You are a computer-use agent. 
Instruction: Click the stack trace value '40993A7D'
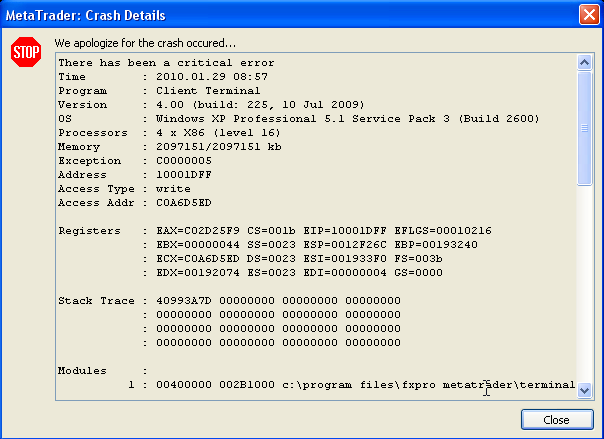[184, 301]
